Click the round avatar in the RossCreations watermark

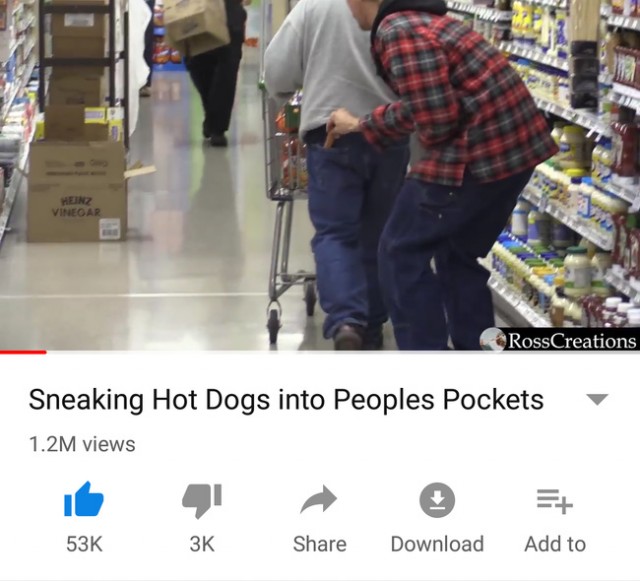tap(493, 339)
